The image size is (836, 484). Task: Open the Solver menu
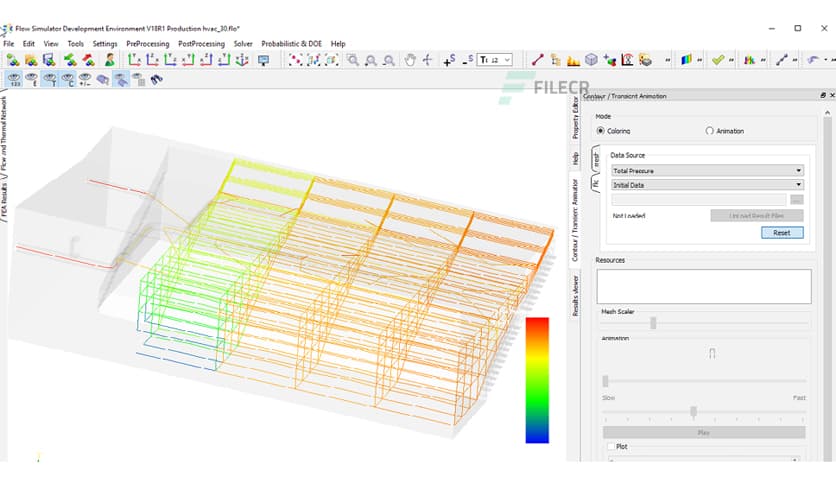(243, 44)
